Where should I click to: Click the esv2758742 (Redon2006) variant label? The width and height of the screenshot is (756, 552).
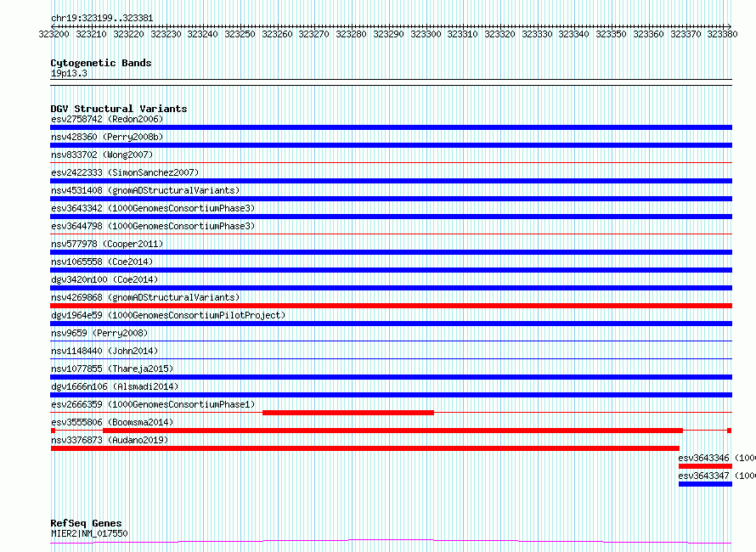(x=107, y=119)
